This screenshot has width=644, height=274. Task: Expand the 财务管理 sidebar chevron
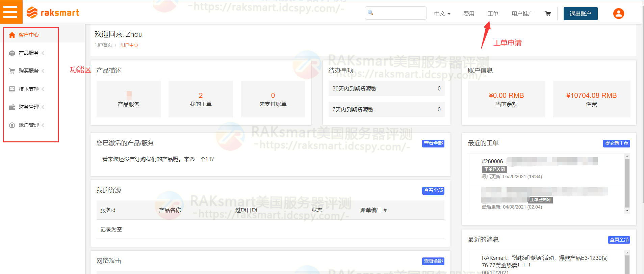tap(43, 107)
